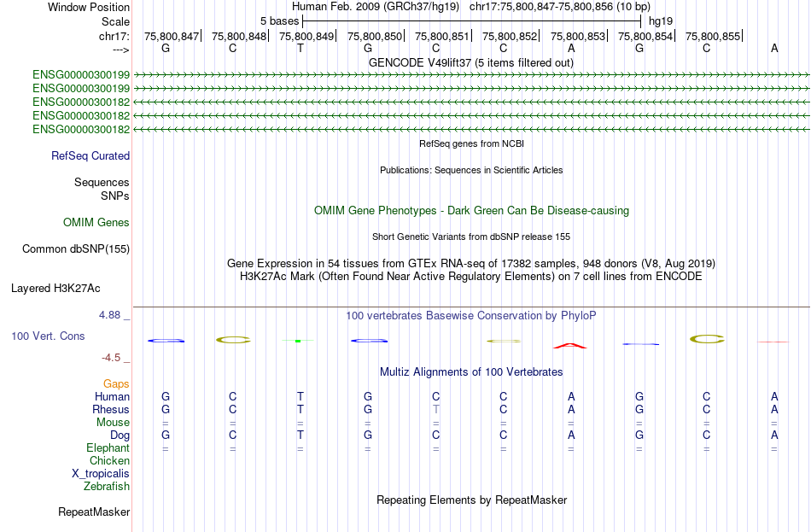Click Publications: Sequences in Scientific Articles title
Viewport: 811px width, 532px height.
pos(471,170)
